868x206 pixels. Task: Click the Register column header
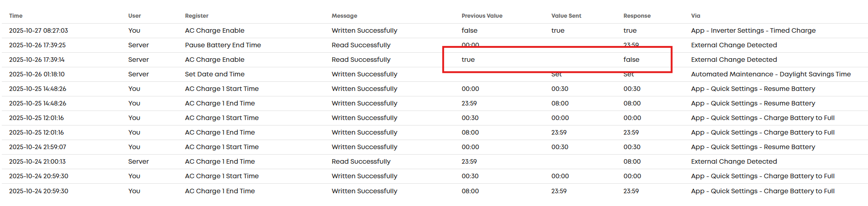(197, 16)
